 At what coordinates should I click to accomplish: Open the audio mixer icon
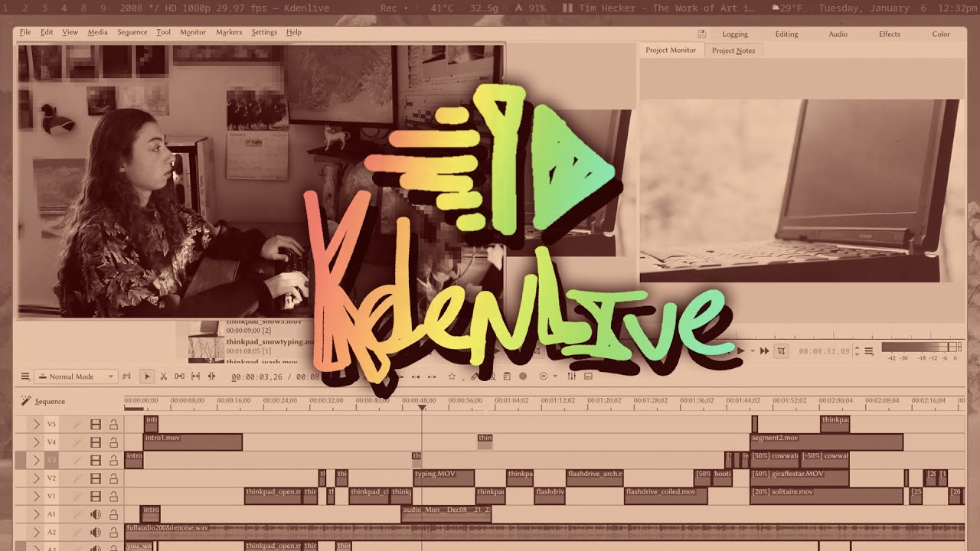[571, 377]
